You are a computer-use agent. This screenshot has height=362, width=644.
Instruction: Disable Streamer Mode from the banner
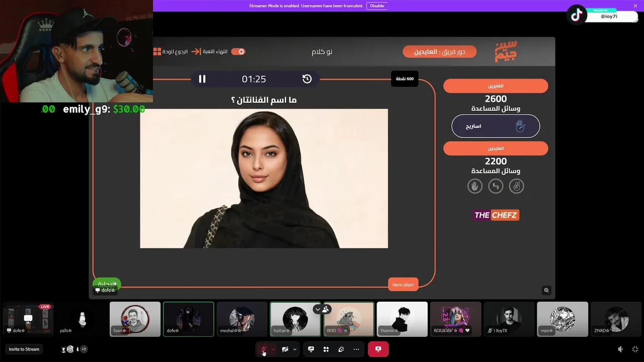pyautogui.click(x=377, y=6)
